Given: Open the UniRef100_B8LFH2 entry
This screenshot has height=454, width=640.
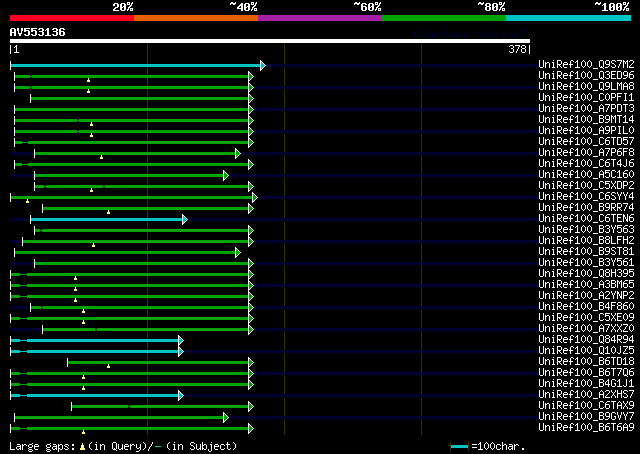Looking at the screenshot, I should pos(586,241).
